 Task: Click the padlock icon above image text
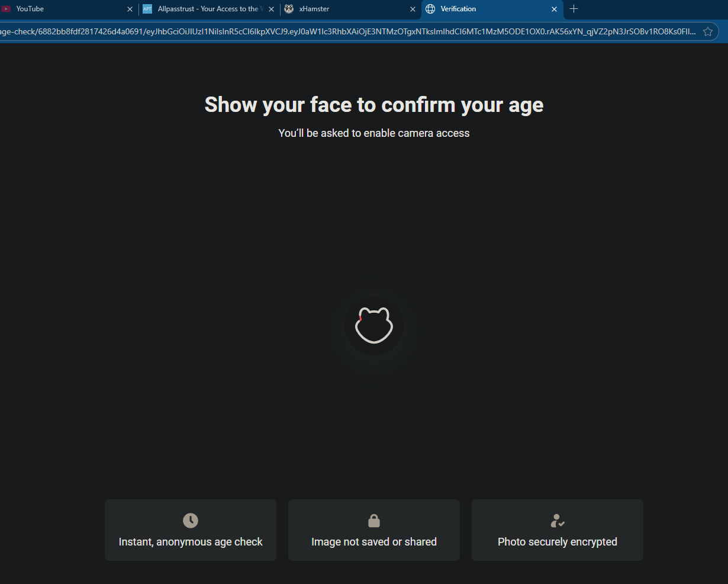(374, 521)
